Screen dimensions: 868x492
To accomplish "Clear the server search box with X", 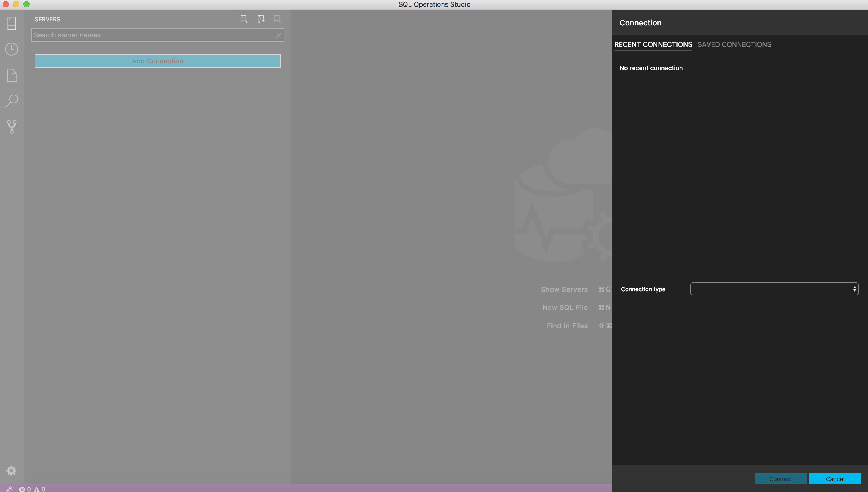I will click(279, 35).
